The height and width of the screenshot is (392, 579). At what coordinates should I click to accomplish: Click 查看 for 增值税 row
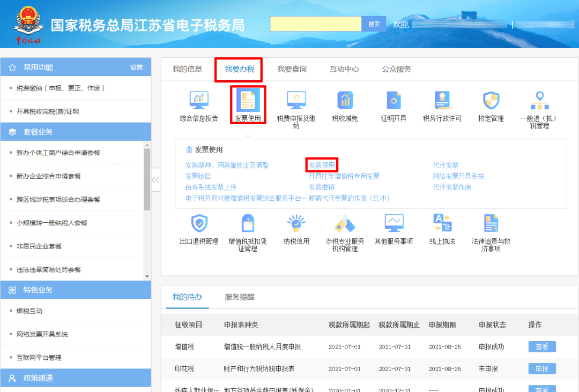[x=541, y=346]
